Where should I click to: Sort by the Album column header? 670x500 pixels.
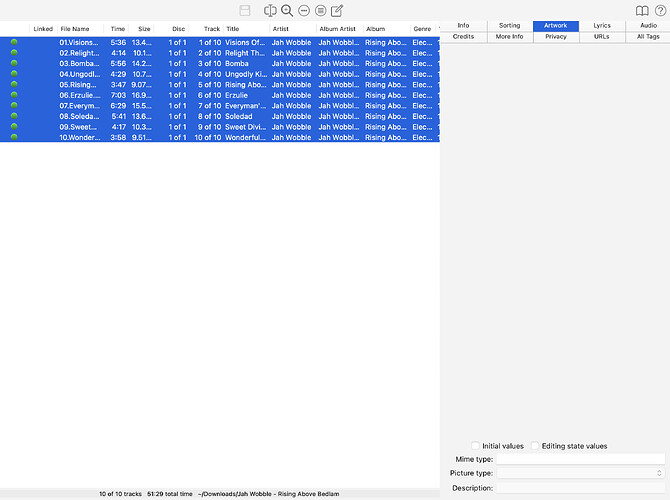[x=386, y=29]
